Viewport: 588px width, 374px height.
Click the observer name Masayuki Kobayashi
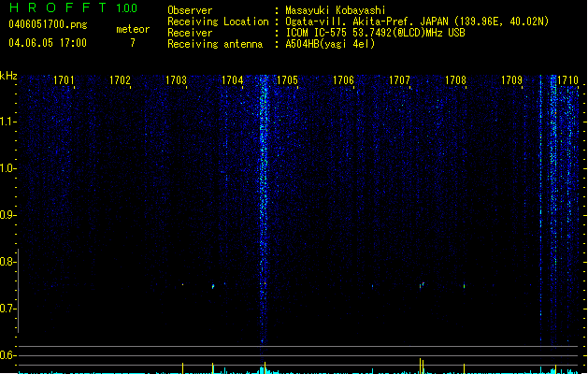pos(336,10)
